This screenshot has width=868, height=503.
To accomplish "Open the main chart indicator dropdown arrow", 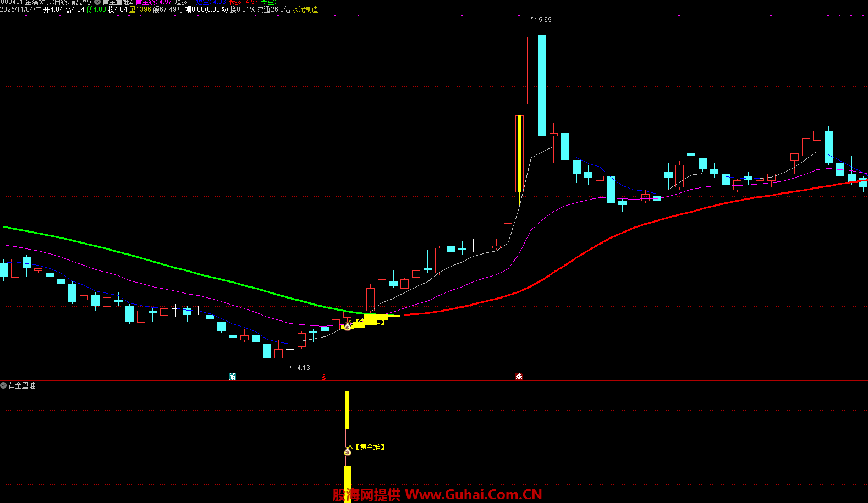I will [97, 2].
